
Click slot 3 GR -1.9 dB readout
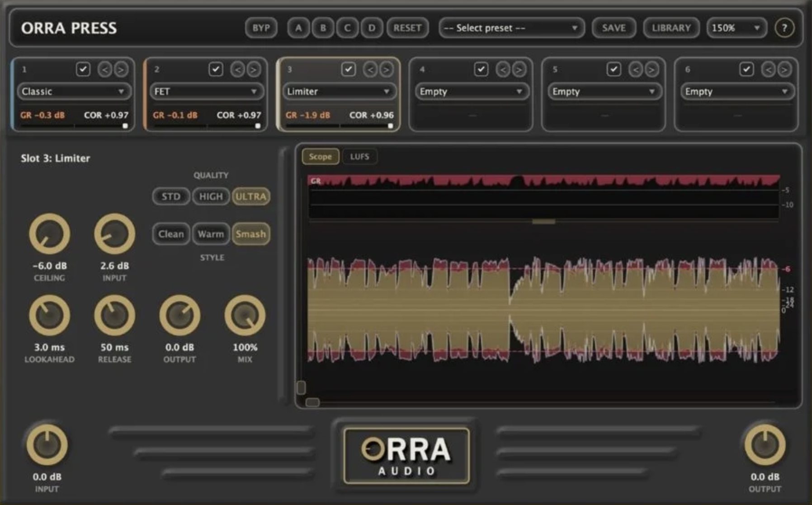(x=307, y=115)
